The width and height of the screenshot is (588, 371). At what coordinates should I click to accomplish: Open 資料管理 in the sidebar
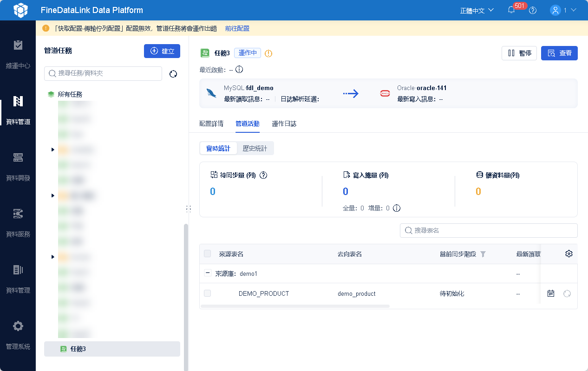coord(18,279)
